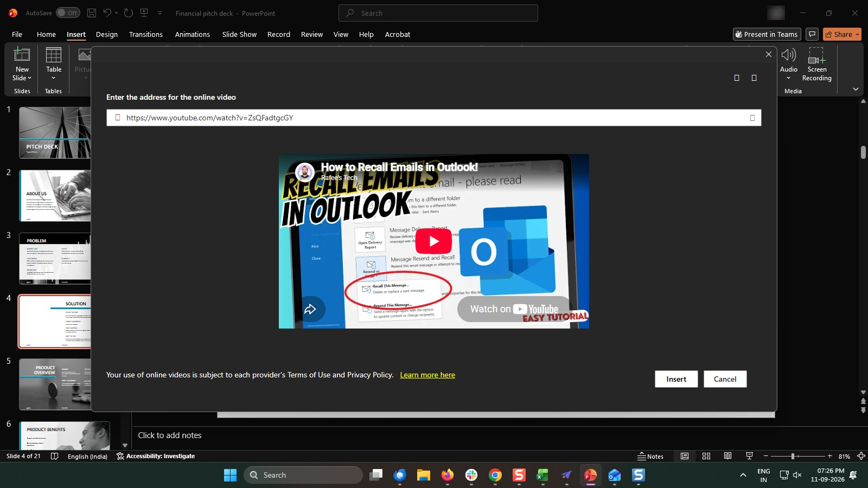Screen dimensions: 868x488
Task: Start Screen Recording from Media group
Action: click(x=816, y=65)
